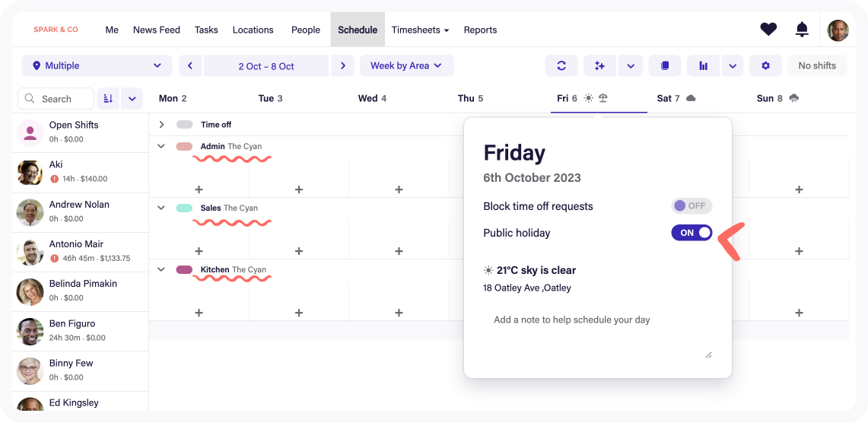Open the Week by Area dropdown
This screenshot has width=868, height=423.
[406, 65]
